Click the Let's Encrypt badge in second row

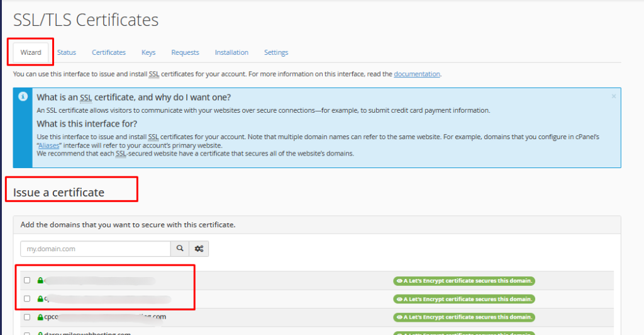click(464, 298)
